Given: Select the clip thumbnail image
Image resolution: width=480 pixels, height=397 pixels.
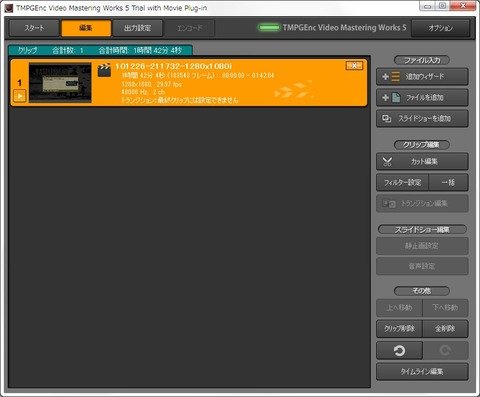Looking at the screenshot, I should point(60,82).
